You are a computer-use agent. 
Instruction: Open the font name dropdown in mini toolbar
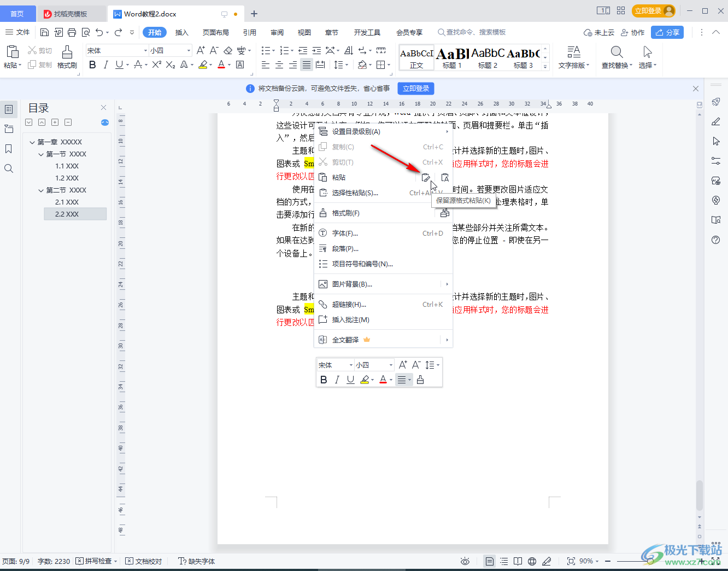click(351, 365)
